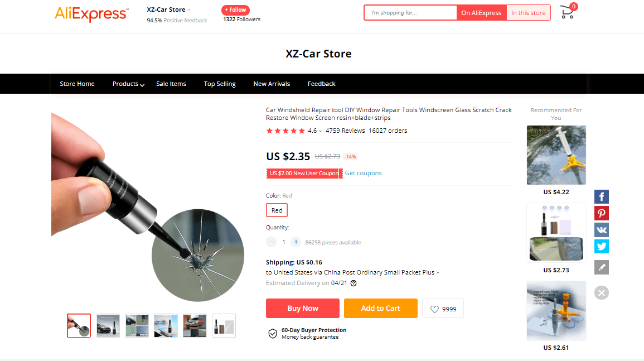644x361 pixels.
Task: Click the Buy Now button
Action: 302,309
